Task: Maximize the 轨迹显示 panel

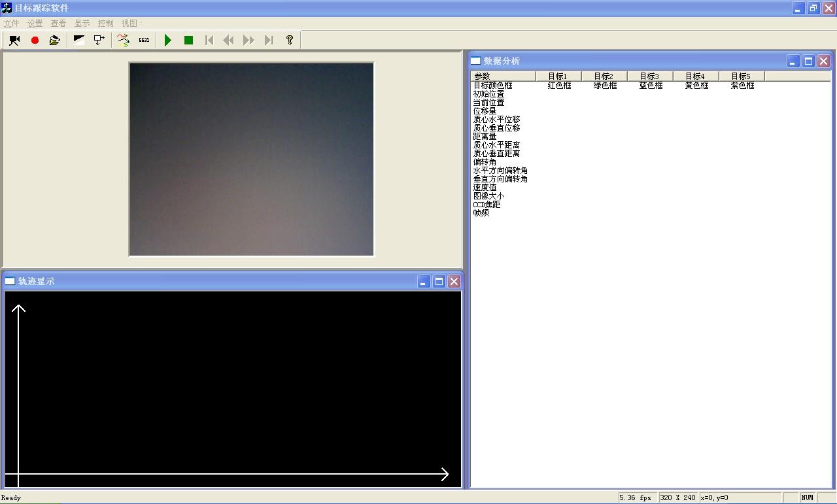Action: pyautogui.click(x=439, y=282)
